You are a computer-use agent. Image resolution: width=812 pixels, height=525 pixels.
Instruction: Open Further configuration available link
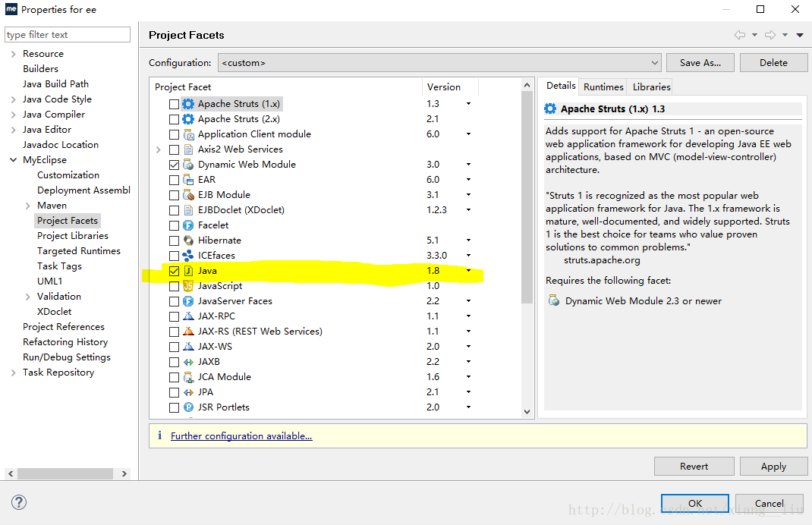tap(241, 436)
